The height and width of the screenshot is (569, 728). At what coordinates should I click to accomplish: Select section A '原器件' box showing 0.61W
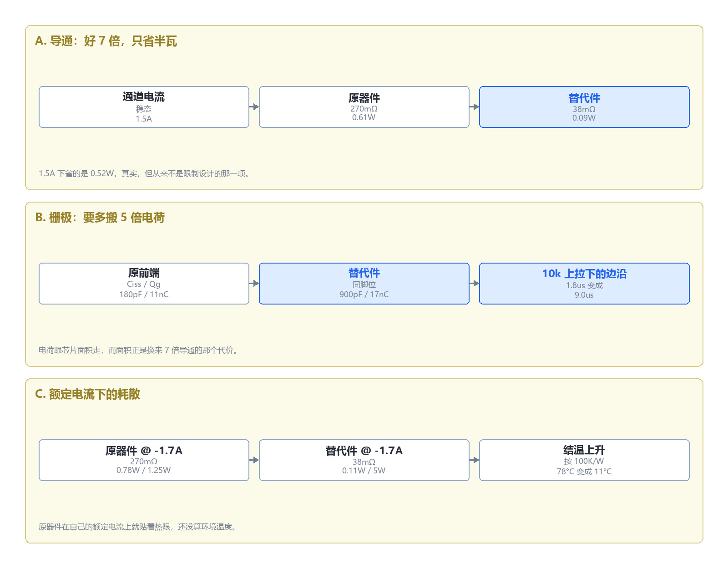pyautogui.click(x=364, y=107)
